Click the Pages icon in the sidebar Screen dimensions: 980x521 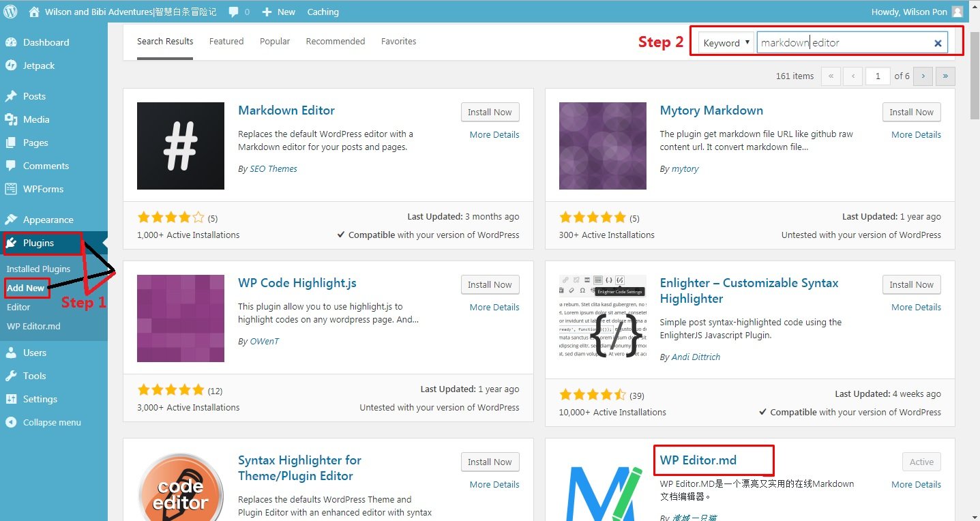pyautogui.click(x=11, y=143)
